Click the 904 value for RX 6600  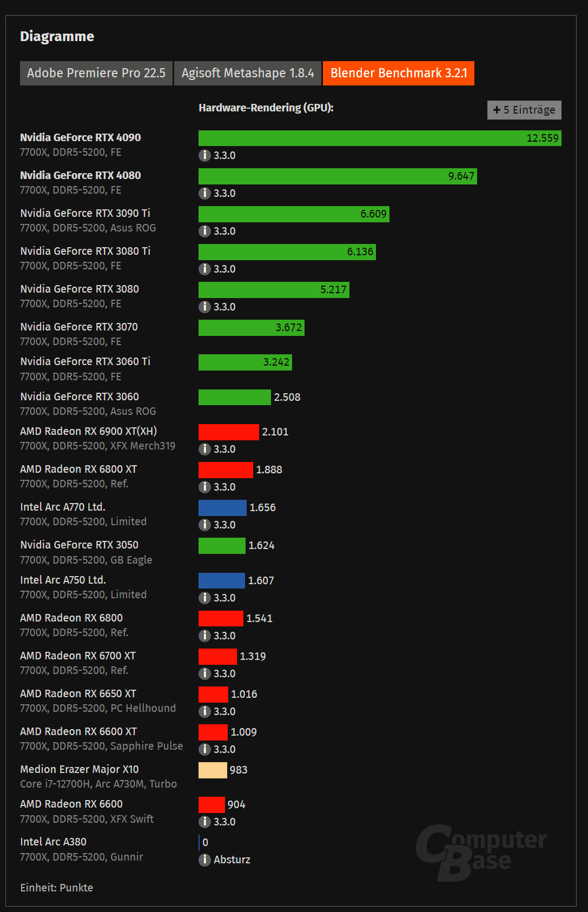click(236, 804)
